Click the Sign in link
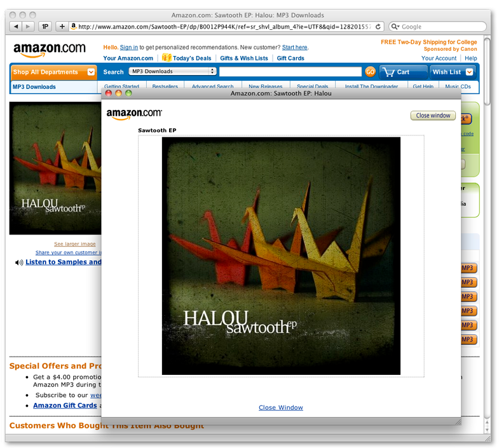499x448 pixels. [x=129, y=48]
